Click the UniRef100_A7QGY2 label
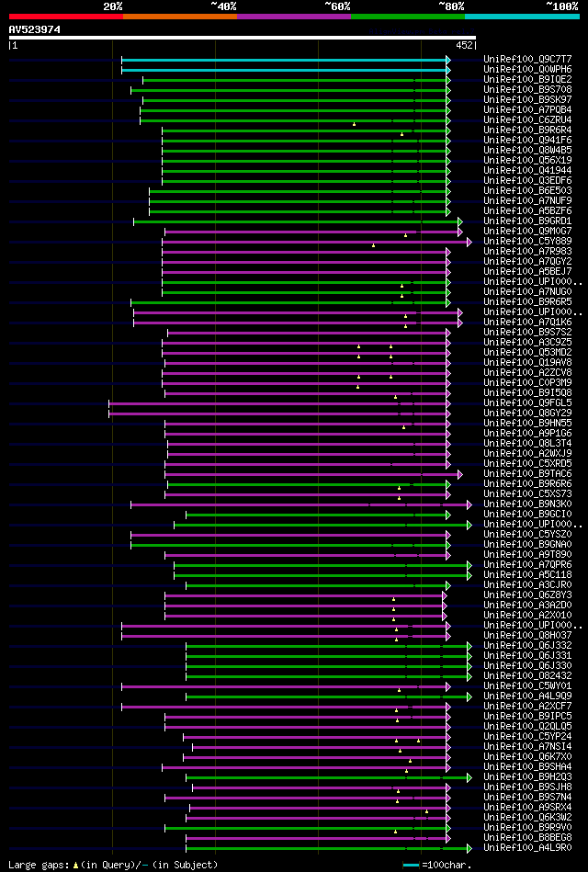Image resolution: width=588 pixels, height=872 pixels. pos(527,262)
